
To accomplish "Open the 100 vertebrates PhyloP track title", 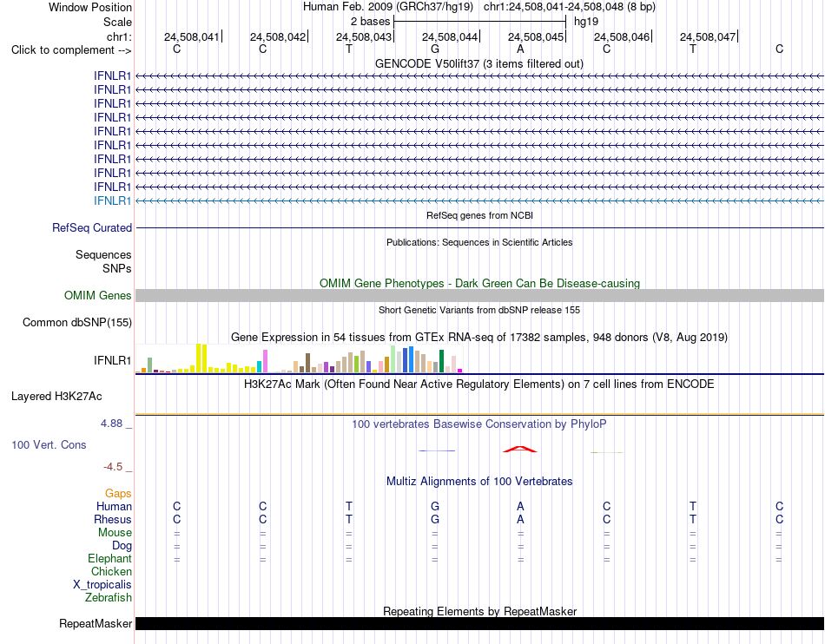I will (x=478, y=424).
